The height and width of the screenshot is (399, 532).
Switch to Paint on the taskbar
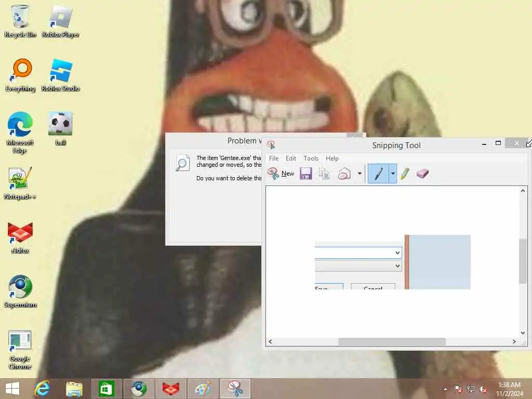tap(203, 389)
